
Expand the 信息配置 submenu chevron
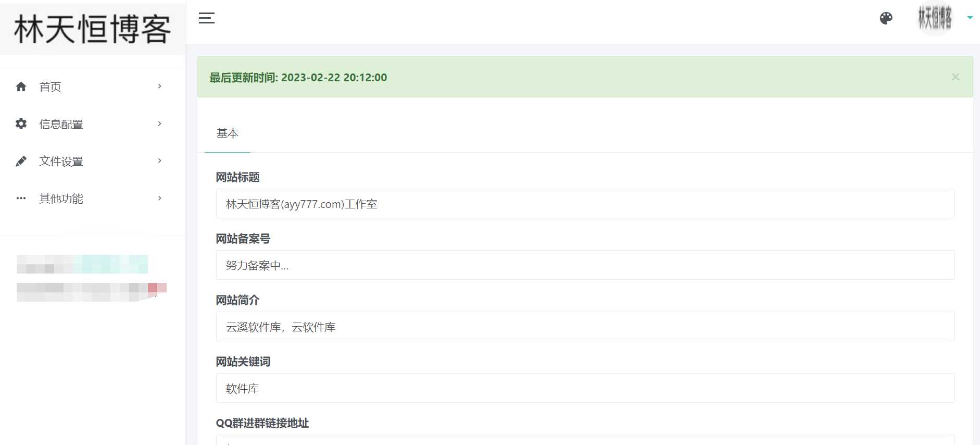pyautogui.click(x=159, y=124)
